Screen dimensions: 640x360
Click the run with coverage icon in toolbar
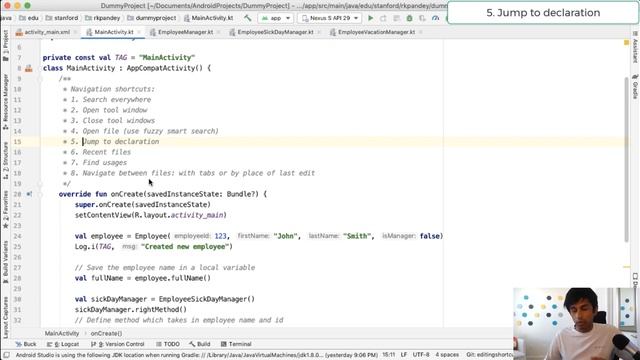(x=422, y=18)
